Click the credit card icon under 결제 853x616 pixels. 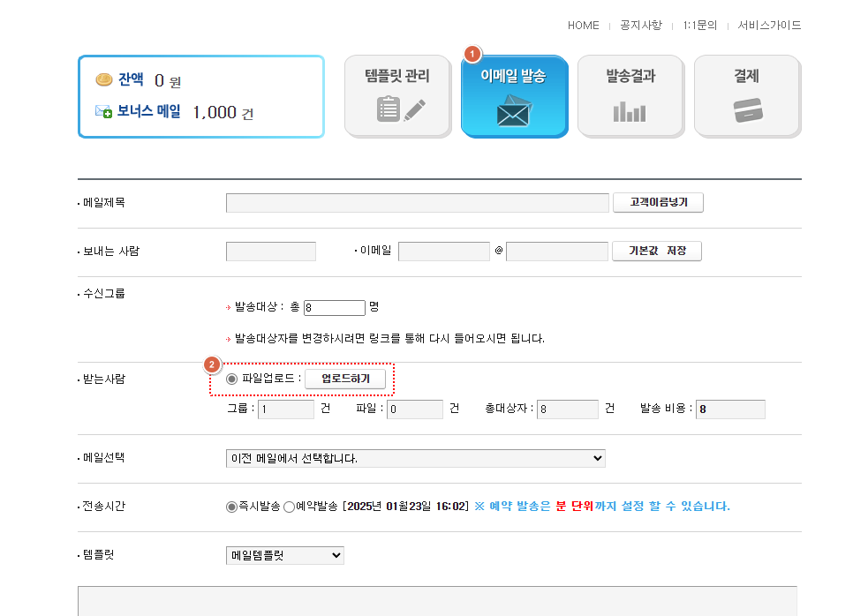pos(748,110)
